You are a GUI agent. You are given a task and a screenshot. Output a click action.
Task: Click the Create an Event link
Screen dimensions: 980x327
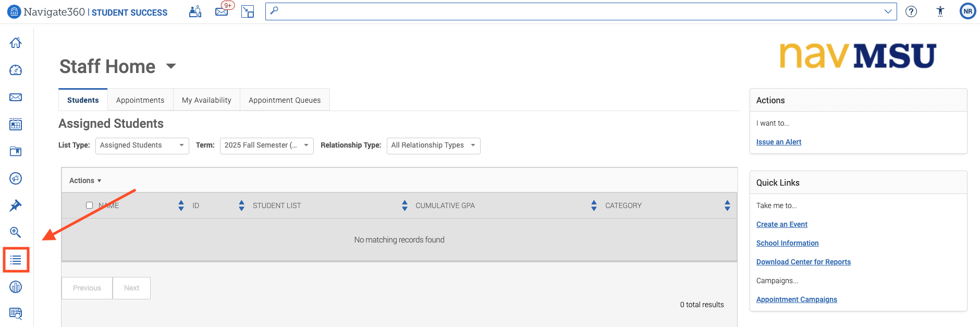pos(782,224)
